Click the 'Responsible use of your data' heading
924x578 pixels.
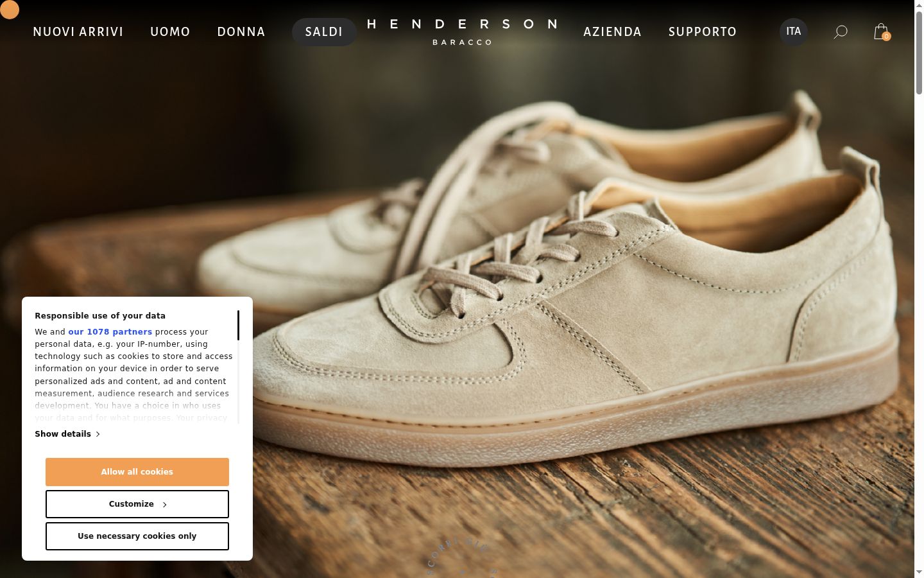100,316
